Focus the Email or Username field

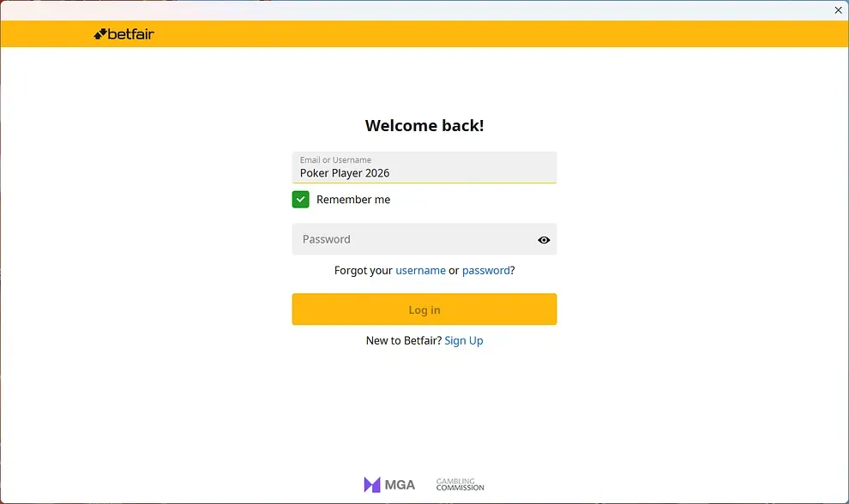click(x=424, y=167)
